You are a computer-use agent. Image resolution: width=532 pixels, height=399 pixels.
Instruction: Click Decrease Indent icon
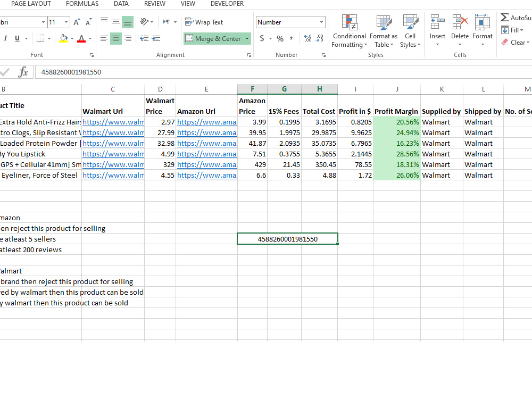coord(144,38)
